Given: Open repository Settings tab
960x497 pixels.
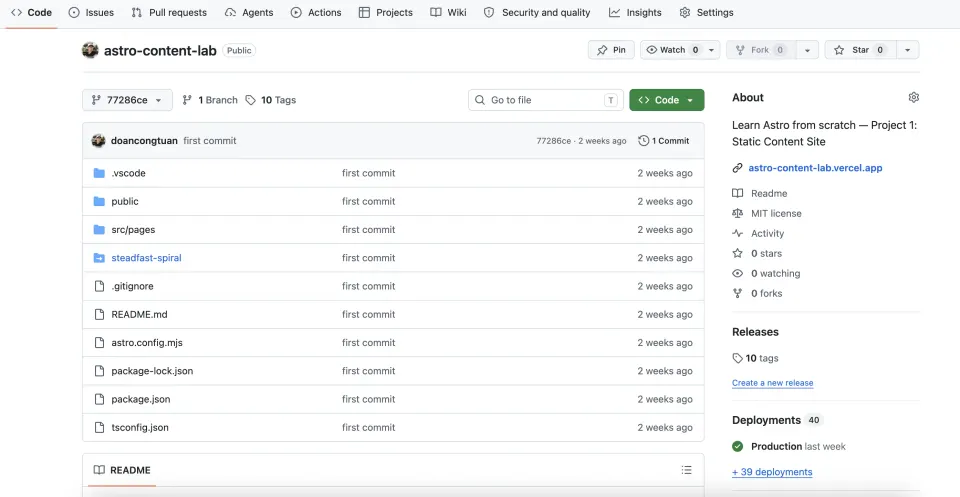Looking at the screenshot, I should 707,12.
